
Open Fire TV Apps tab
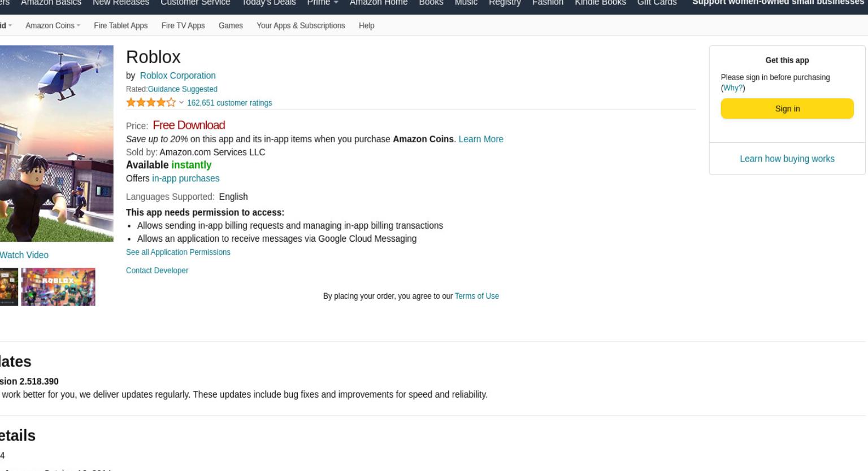click(183, 25)
